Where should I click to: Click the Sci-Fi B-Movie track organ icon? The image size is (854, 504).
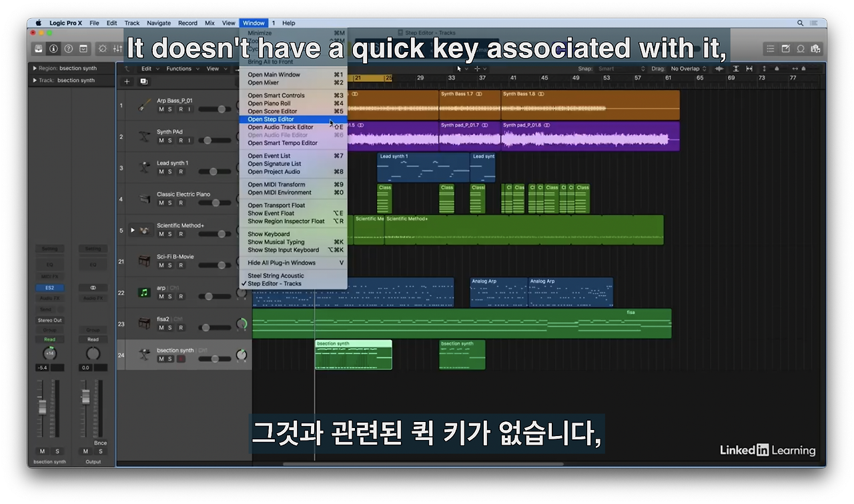[144, 261]
